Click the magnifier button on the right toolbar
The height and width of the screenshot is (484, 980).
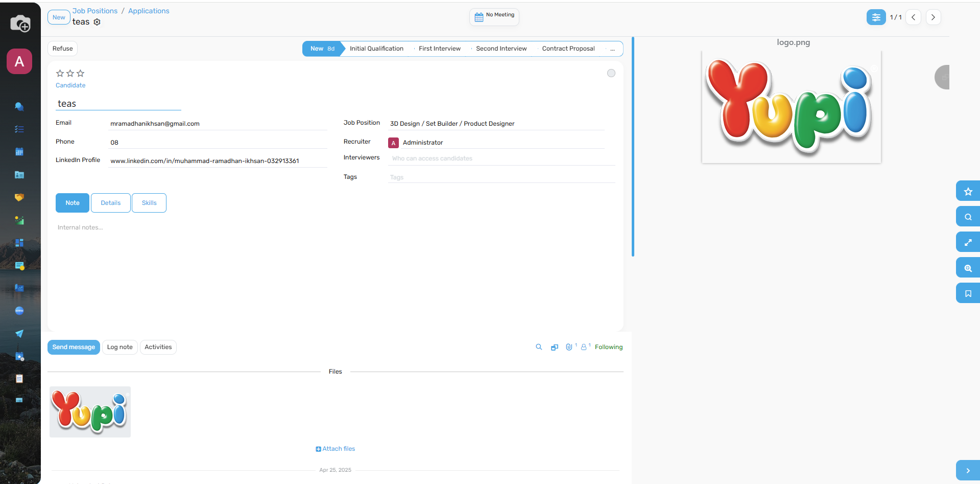(968, 217)
